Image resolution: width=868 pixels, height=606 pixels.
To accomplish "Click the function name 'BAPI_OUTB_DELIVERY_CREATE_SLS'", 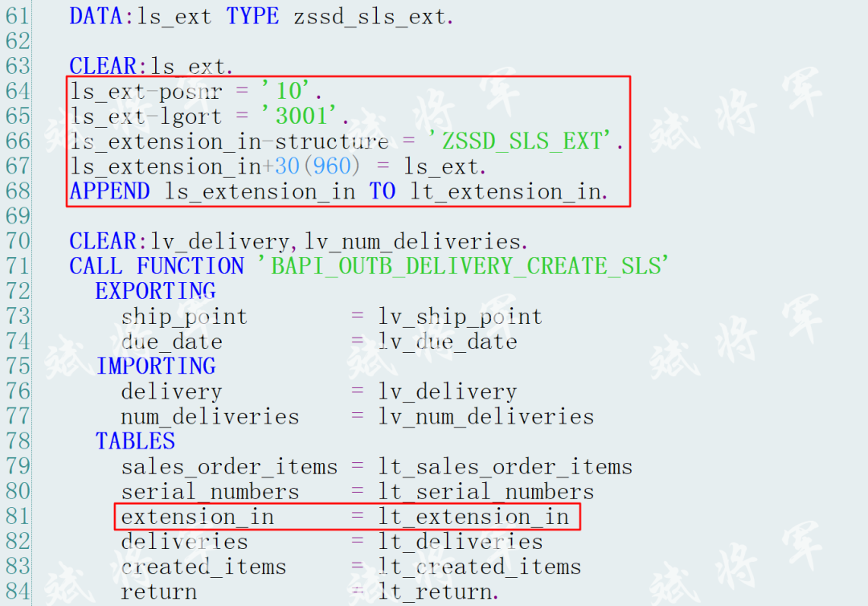I will [464, 266].
